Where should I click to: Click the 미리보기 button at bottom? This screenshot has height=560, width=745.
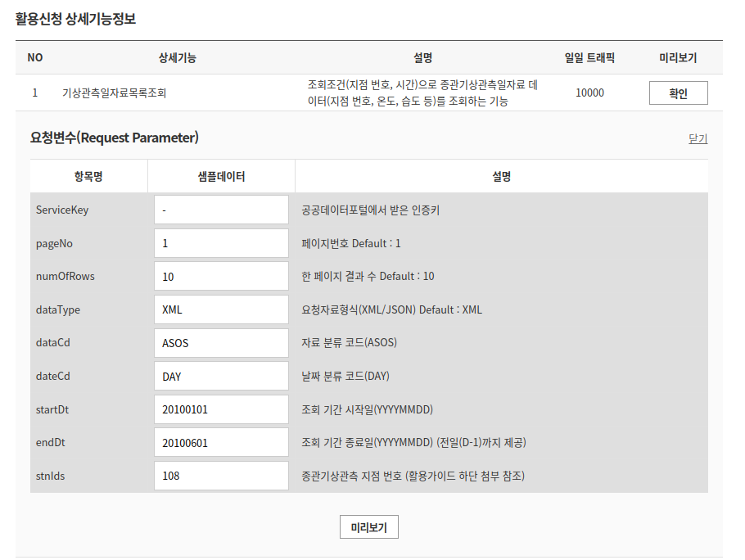(368, 527)
